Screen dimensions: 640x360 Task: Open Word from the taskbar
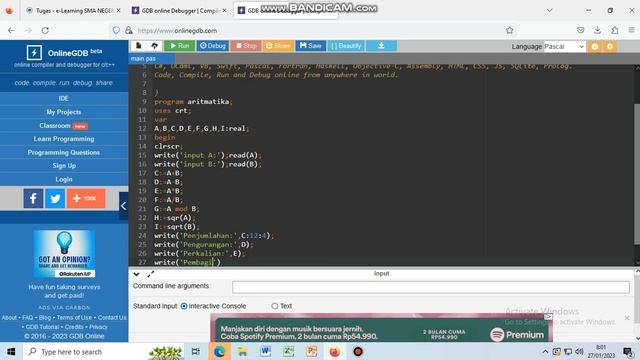(x=265, y=351)
